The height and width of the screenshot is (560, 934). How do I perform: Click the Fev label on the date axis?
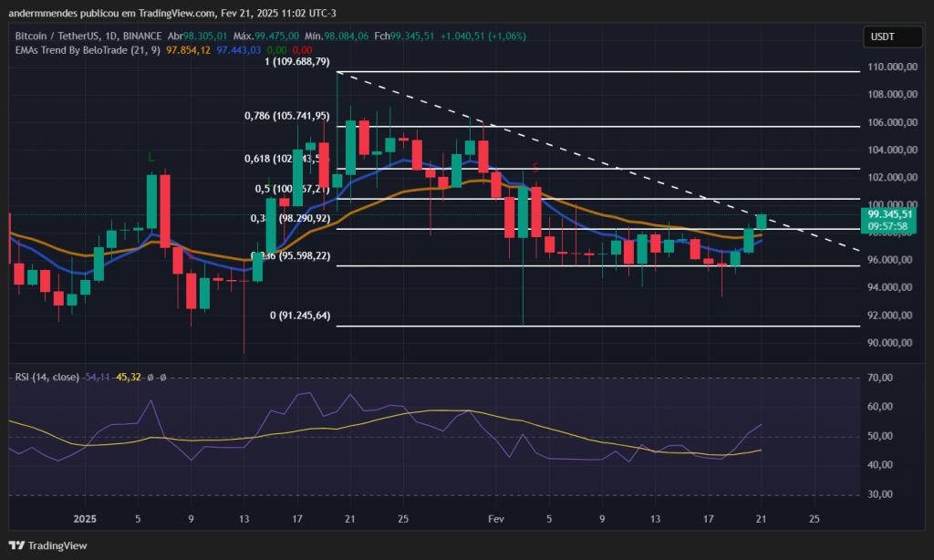point(495,519)
